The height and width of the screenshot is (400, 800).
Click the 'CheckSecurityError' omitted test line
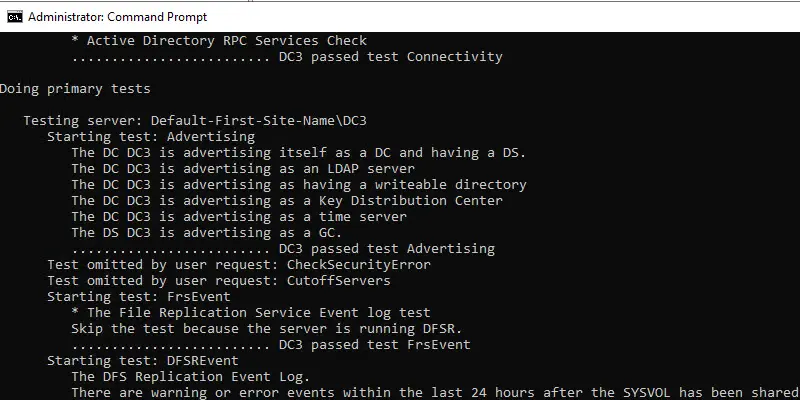tap(239, 264)
